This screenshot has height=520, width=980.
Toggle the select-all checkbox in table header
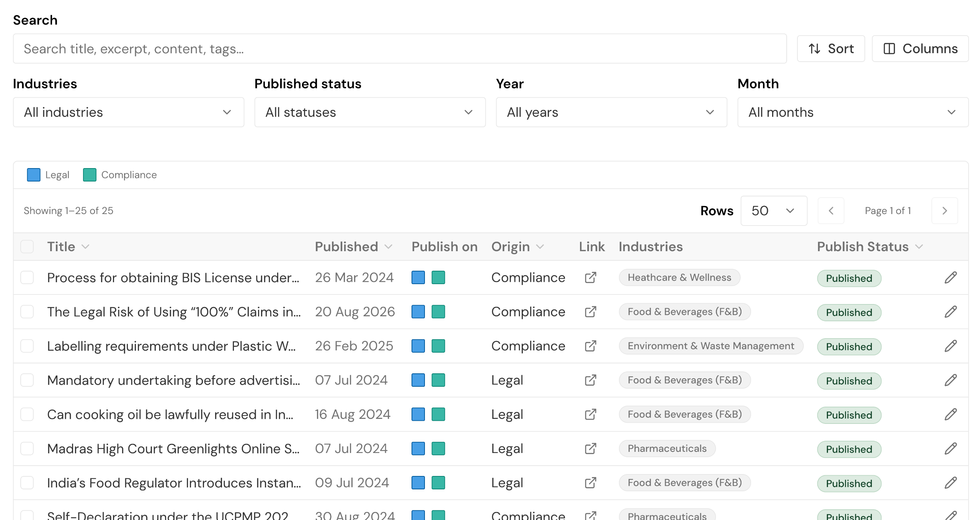(27, 247)
